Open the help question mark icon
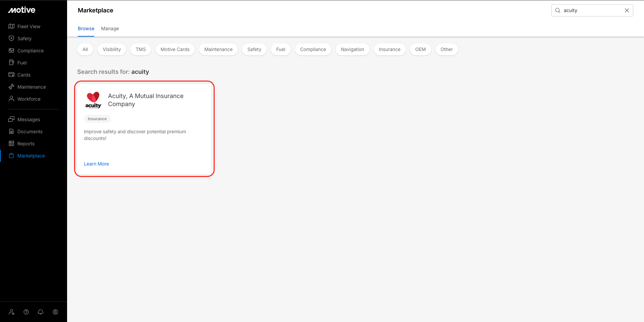The image size is (644, 322). [x=26, y=312]
